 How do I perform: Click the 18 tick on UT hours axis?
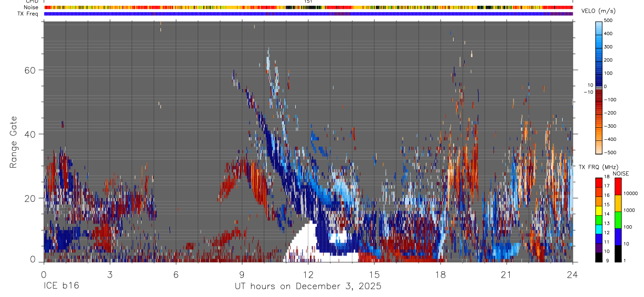point(441,274)
